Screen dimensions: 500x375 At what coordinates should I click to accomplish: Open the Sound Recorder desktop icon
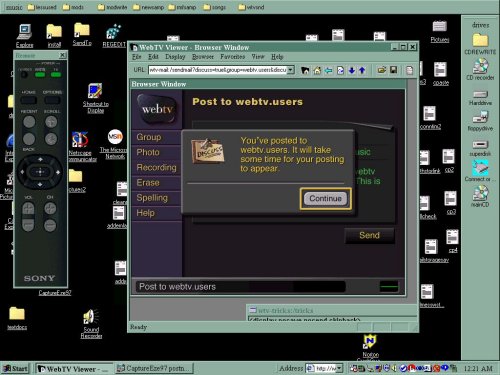91,324
